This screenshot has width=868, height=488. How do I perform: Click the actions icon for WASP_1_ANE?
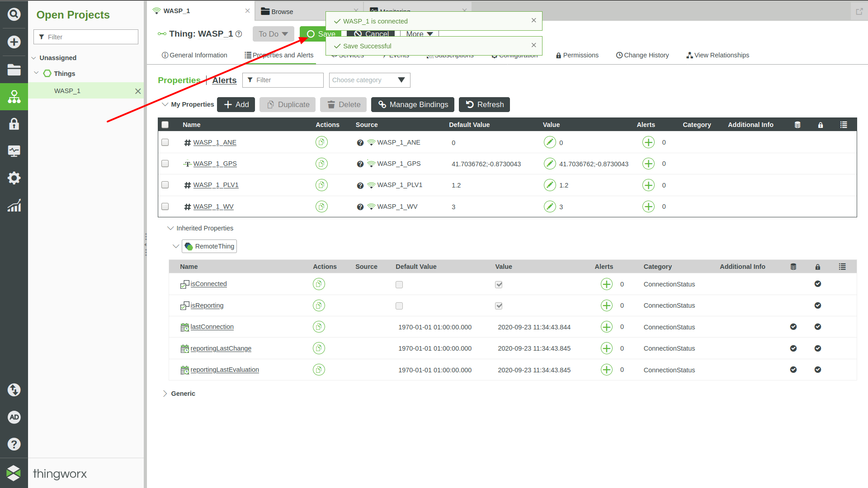[321, 142]
